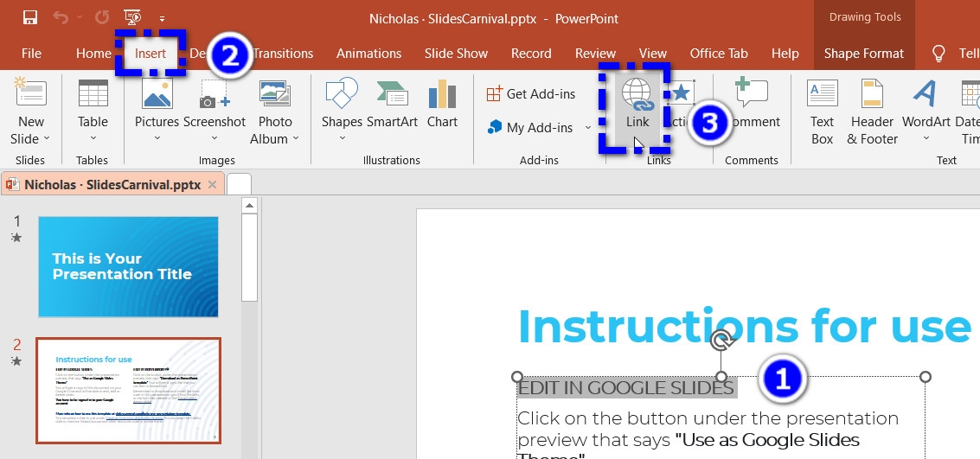The image size is (980, 459).
Task: Click the My Add-ins button
Action: [x=530, y=127]
